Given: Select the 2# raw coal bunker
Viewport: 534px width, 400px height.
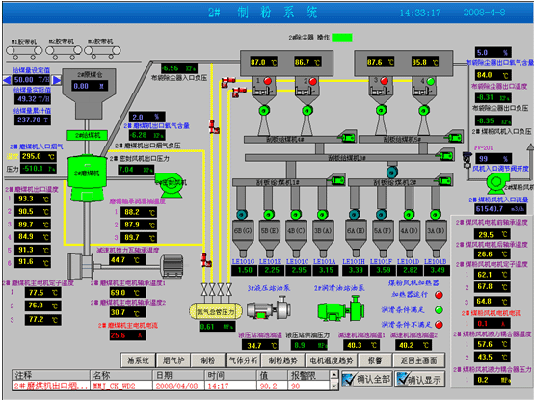Looking at the screenshot, I should (89, 93).
